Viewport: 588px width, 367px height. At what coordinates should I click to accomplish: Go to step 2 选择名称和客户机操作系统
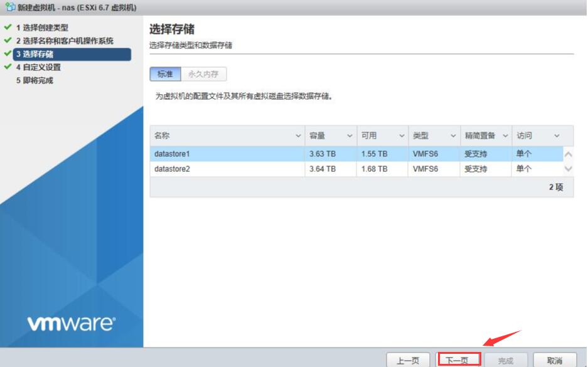click(65, 41)
